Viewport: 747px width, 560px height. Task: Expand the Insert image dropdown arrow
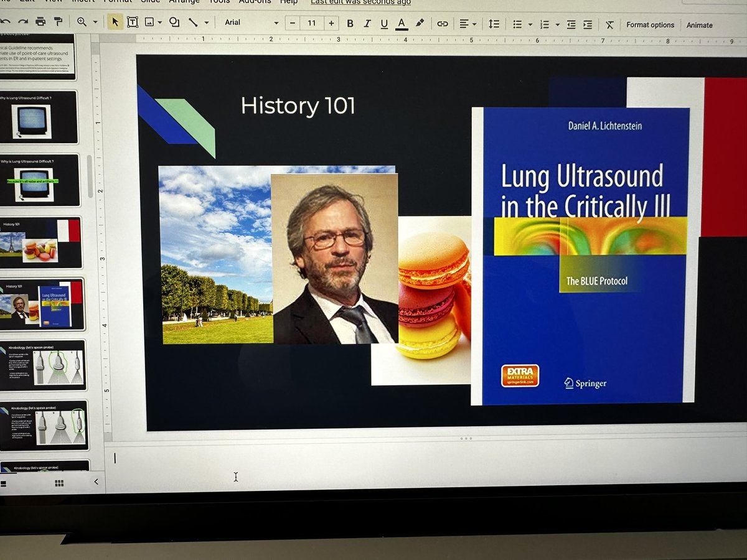pos(160,23)
